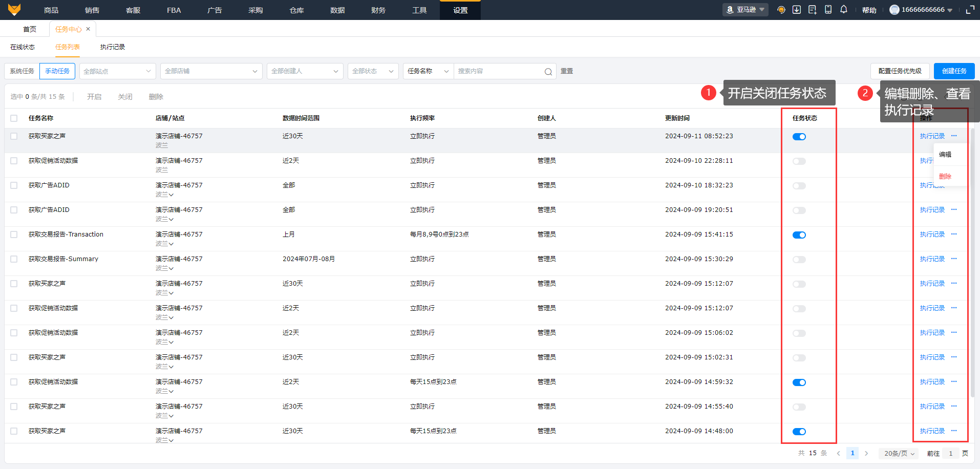Open more actions for the 获取交易报告-Transaction row

[x=954, y=234]
